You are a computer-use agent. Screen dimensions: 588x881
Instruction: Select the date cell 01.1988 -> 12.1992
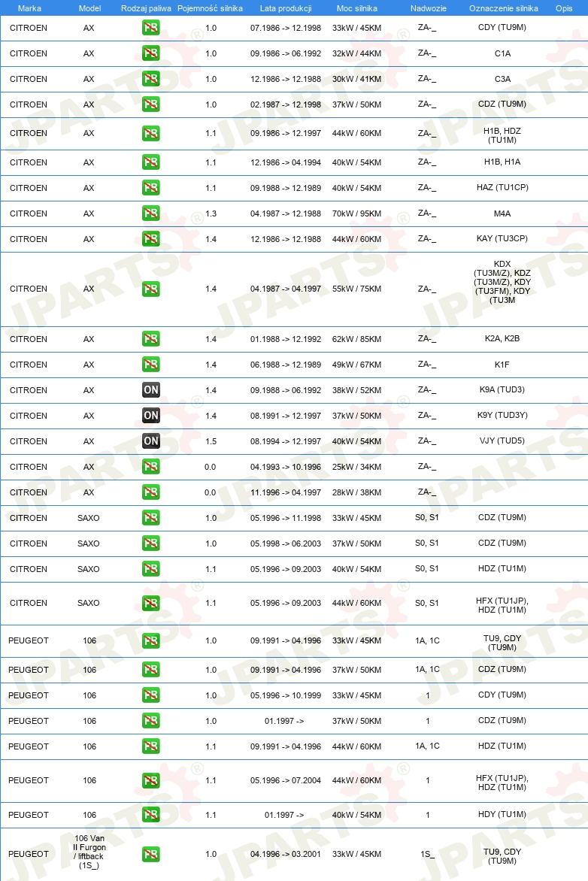[286, 339]
